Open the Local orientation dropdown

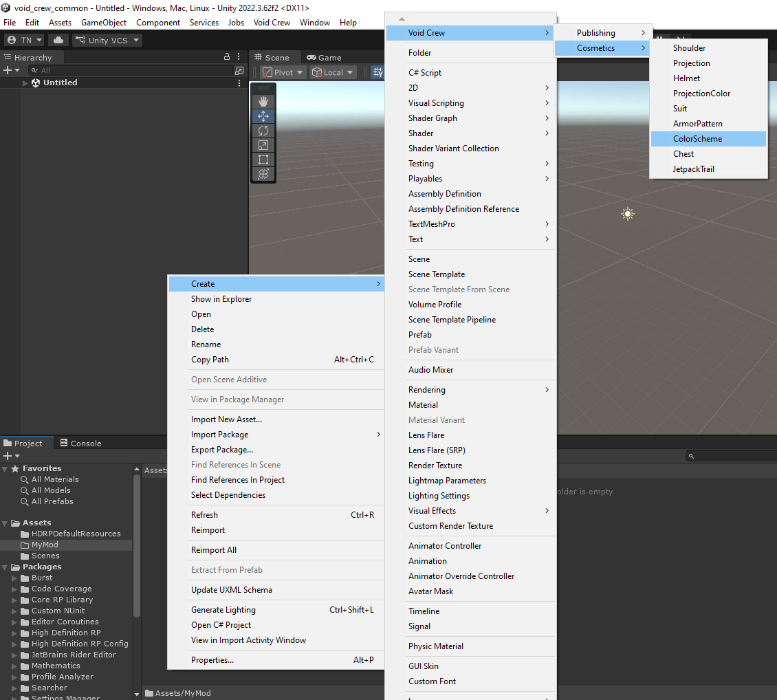(x=333, y=72)
